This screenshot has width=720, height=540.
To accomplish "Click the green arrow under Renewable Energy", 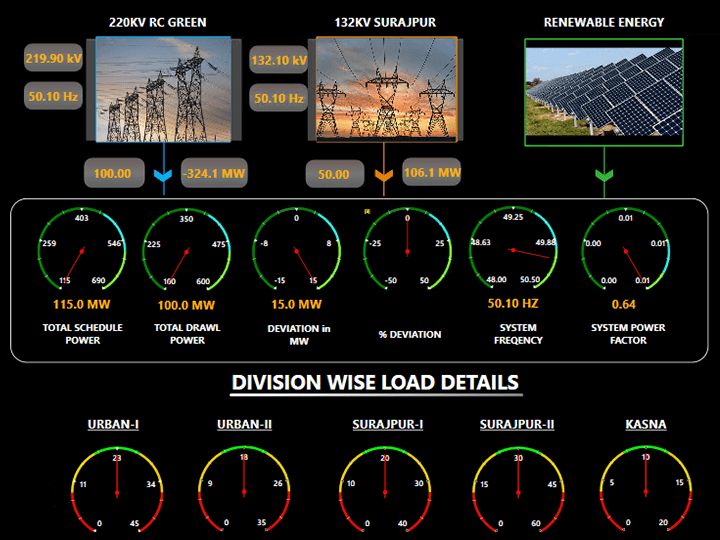I will tap(603, 178).
